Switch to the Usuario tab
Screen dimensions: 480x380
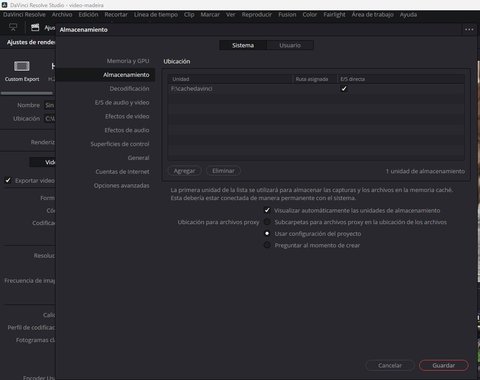[290, 45]
